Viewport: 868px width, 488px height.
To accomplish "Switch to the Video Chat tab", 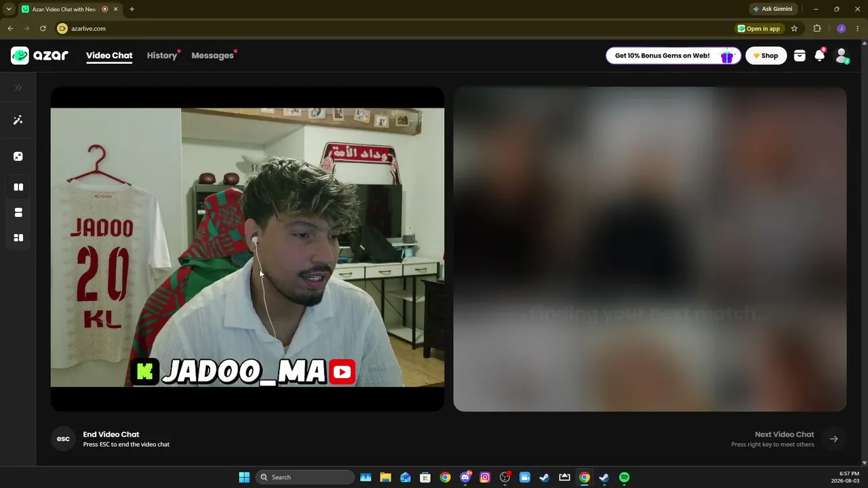I will pyautogui.click(x=109, y=56).
